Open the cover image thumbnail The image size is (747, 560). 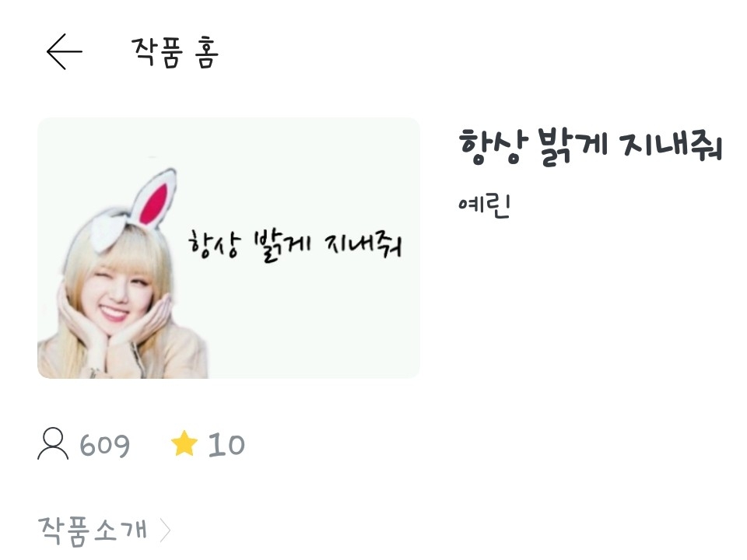point(229,248)
